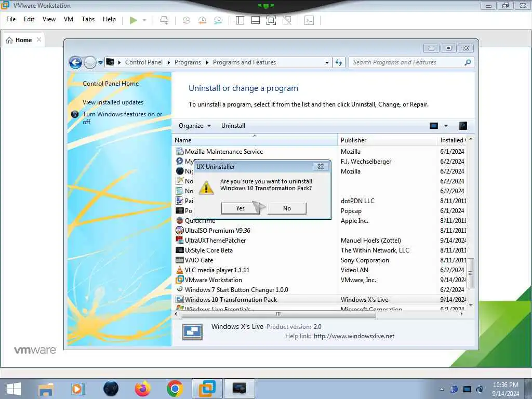Screen dimensions: 532x399
Task: Open the address bar history dropdown
Action: (x=327, y=63)
